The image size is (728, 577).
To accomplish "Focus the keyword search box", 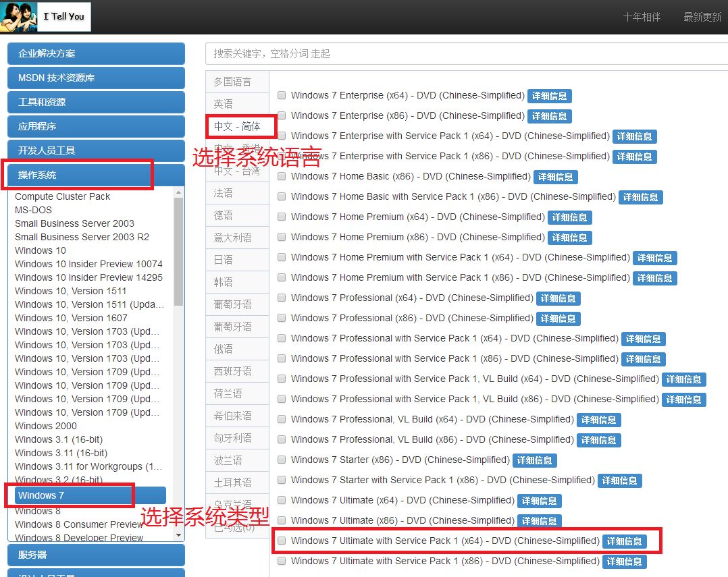I will click(x=467, y=54).
